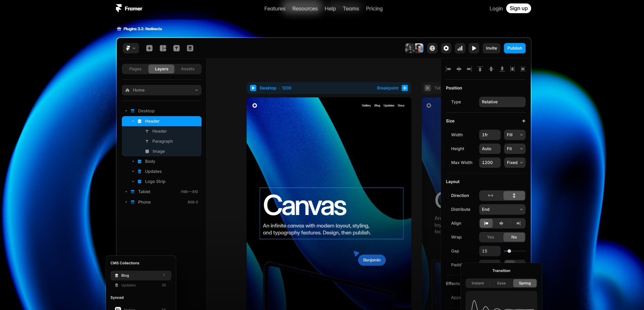Screen dimensions: 644x310
Task: Expand the Updates layer arrow
Action: point(133,171)
